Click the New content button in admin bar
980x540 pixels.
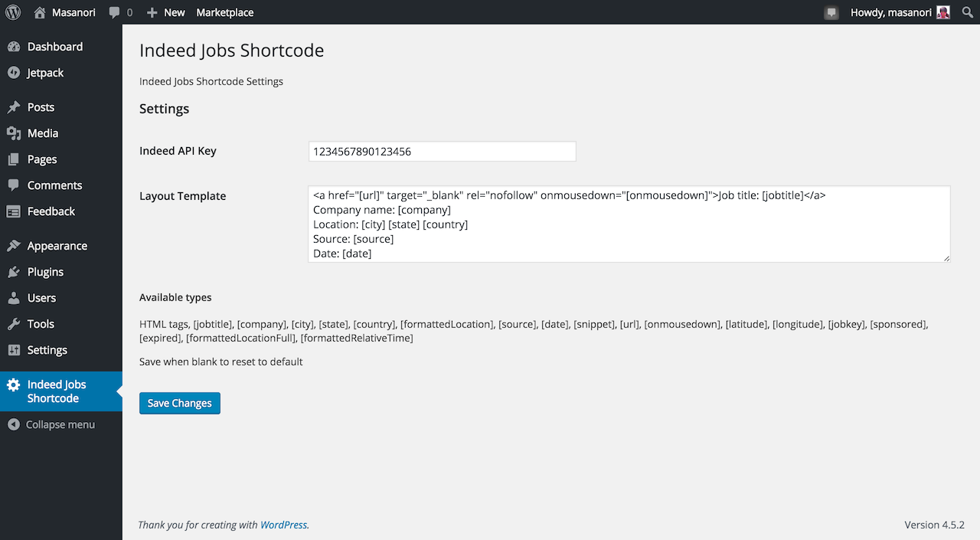pos(165,12)
